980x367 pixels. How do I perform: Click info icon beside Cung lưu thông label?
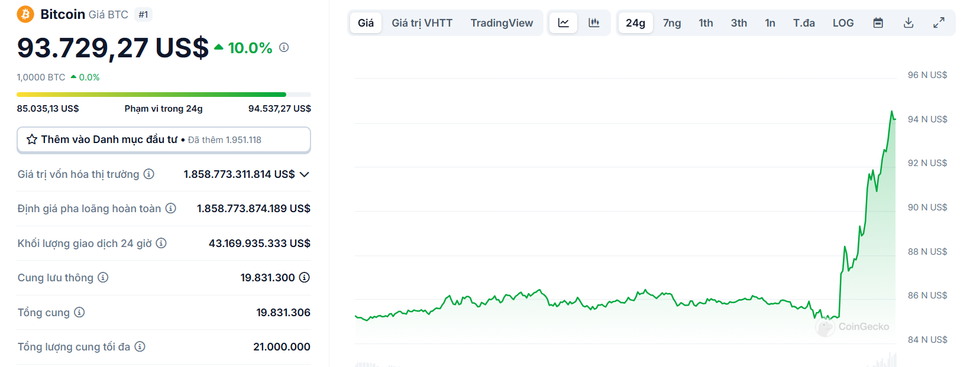[103, 277]
